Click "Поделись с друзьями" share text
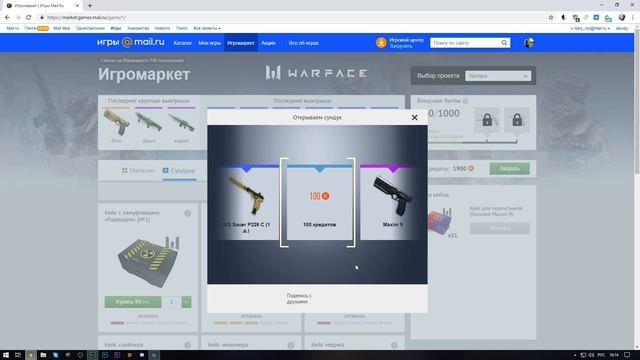 pyautogui.click(x=298, y=298)
